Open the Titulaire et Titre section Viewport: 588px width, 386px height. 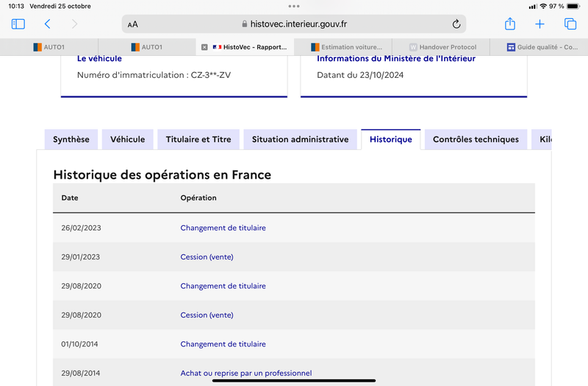(198, 140)
